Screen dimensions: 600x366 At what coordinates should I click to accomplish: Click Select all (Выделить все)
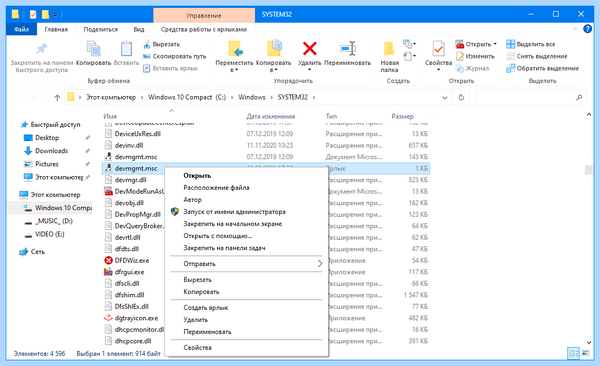point(531,44)
